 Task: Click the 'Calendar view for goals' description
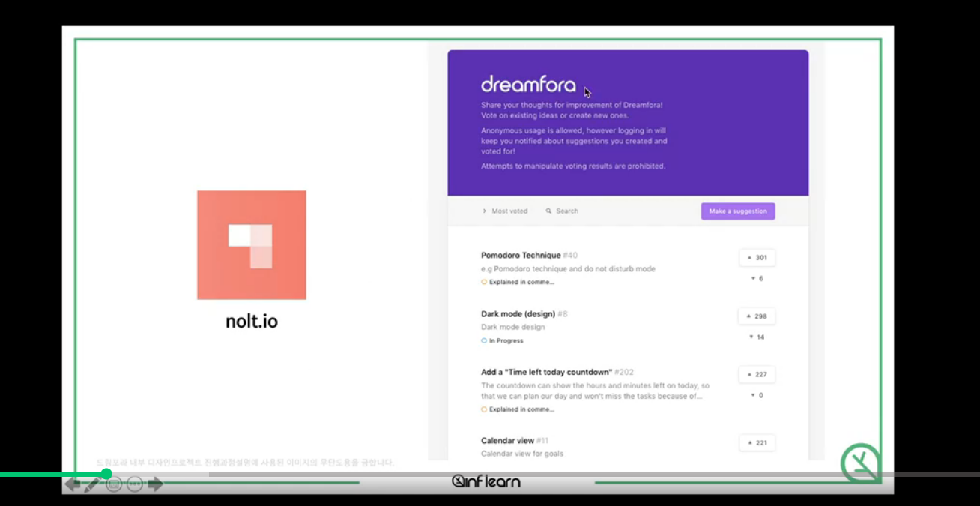tap(522, 454)
